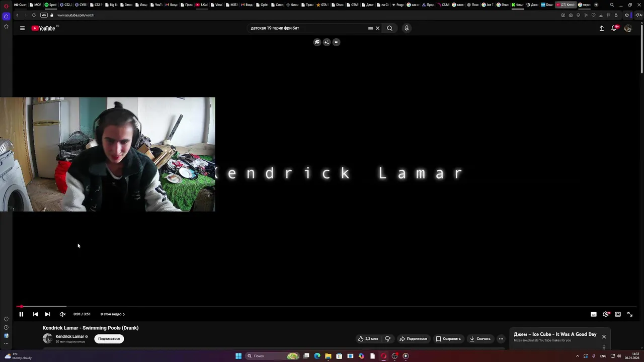The image size is (644, 362).
Task: Switch to the Spotify browser tab
Action: [50, 5]
